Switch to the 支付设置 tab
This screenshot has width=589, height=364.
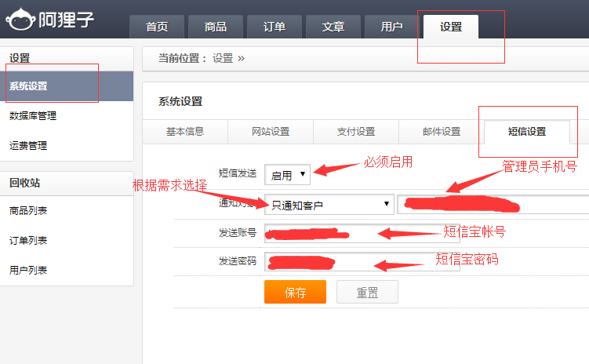(356, 132)
